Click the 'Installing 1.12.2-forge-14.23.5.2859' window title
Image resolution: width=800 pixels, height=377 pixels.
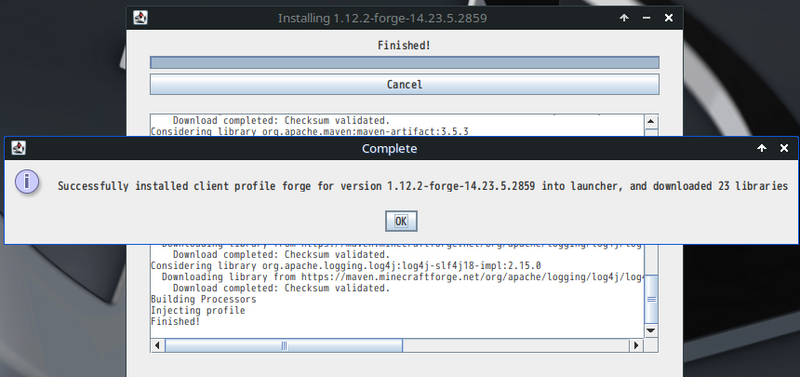click(382, 18)
